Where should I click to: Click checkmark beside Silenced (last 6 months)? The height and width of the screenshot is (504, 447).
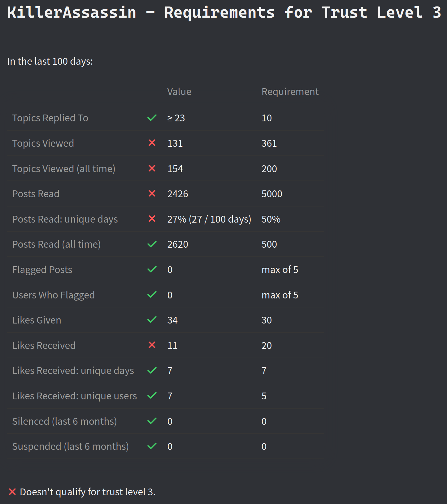click(x=152, y=421)
